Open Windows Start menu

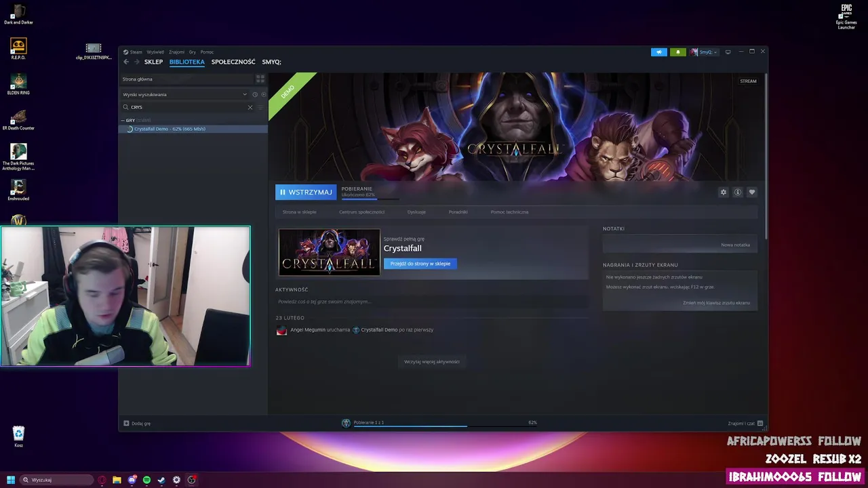click(x=11, y=480)
